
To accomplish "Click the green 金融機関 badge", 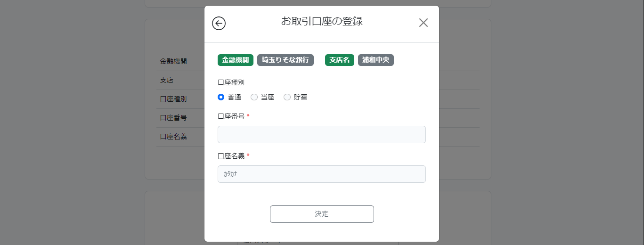I will pos(236,60).
